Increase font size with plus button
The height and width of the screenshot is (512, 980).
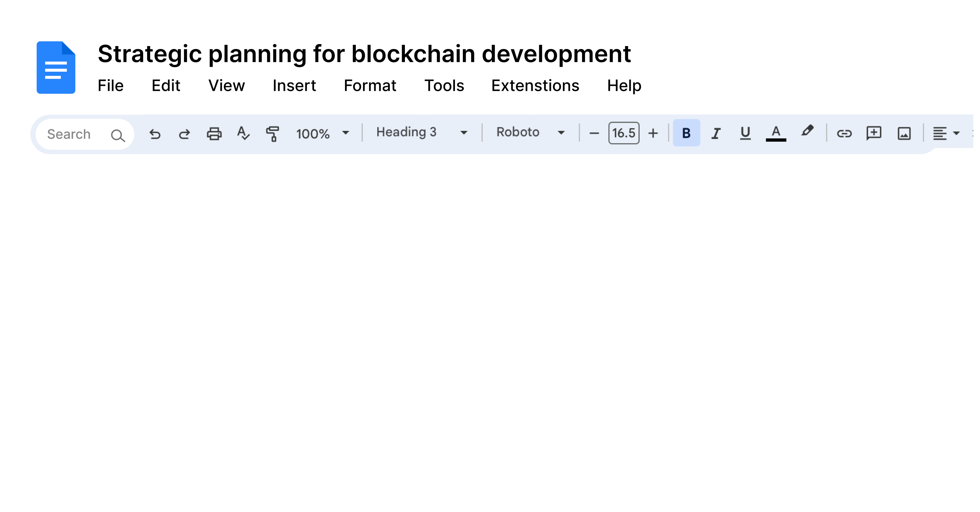653,134
